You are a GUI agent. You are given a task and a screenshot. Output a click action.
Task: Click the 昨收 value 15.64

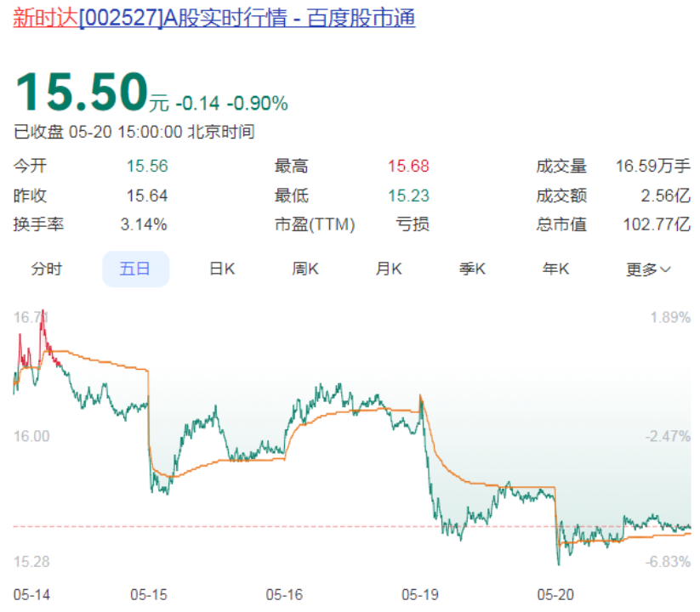[147, 195]
